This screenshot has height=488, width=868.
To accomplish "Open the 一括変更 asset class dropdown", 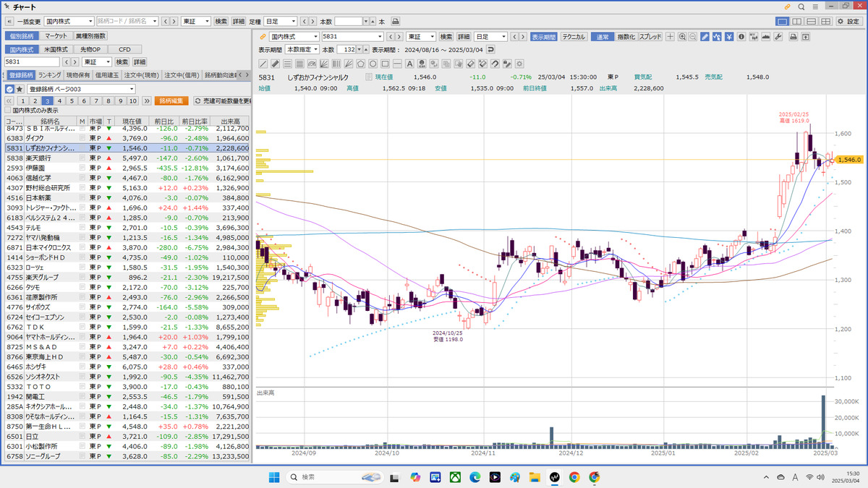I will 69,22.
